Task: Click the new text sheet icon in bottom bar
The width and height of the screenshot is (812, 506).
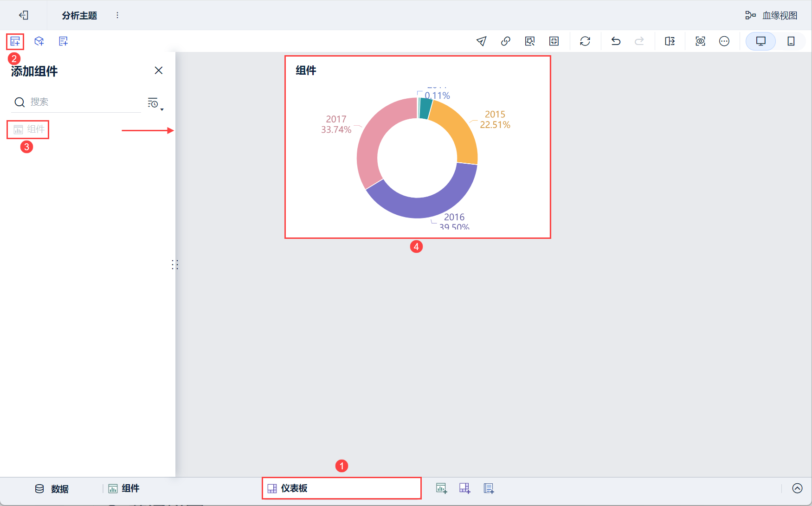Action: tap(489, 488)
